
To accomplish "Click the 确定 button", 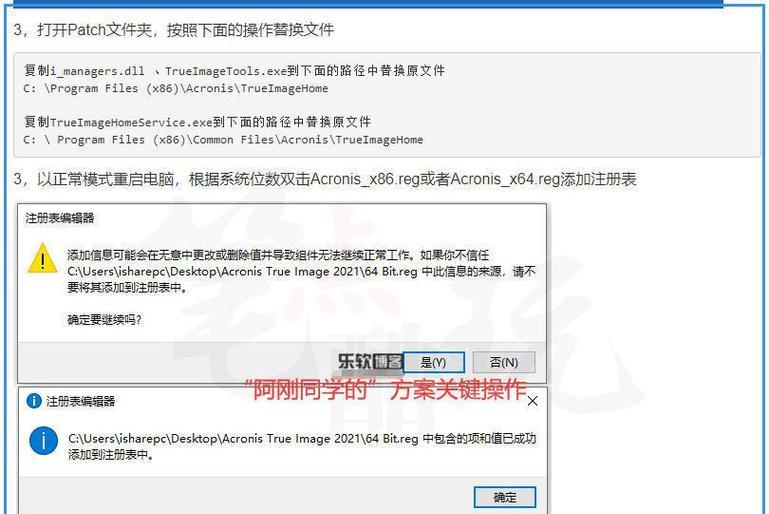I will click(505, 497).
